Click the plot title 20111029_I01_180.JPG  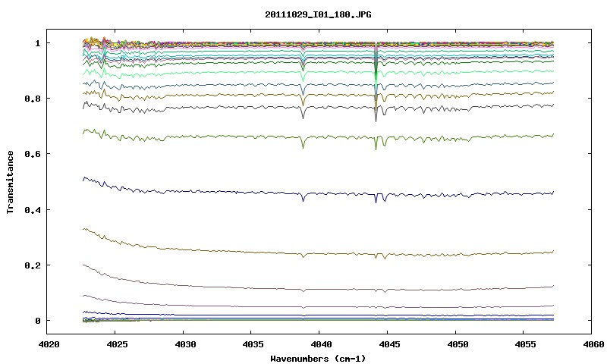click(318, 14)
